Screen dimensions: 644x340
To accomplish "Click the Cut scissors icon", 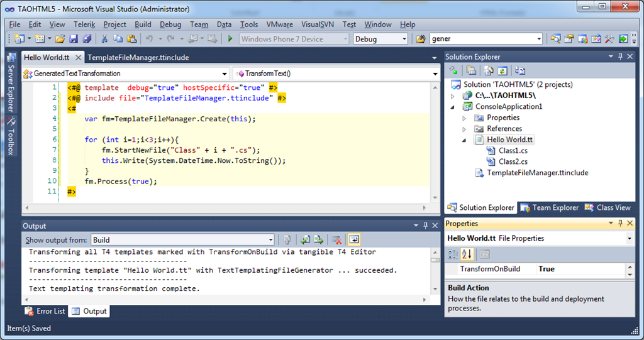I will pos(105,39).
